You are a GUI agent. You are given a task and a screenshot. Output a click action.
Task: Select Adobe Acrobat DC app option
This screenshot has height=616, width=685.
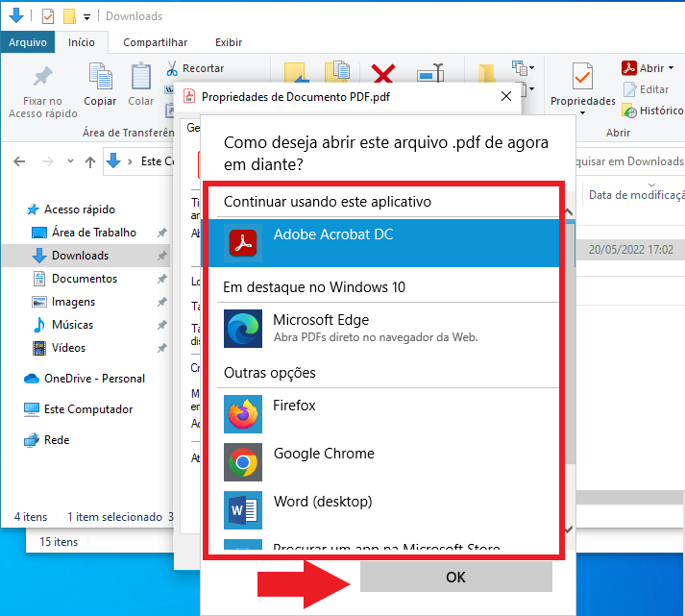383,243
